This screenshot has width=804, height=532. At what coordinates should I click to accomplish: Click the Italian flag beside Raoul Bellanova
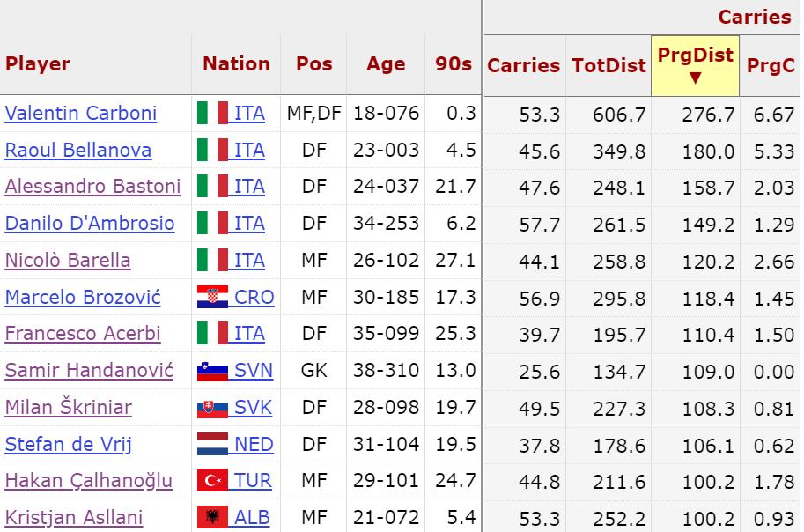pos(212,151)
